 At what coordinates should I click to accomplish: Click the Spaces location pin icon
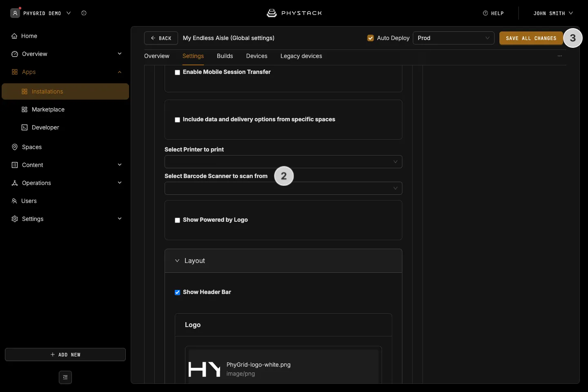pos(15,147)
